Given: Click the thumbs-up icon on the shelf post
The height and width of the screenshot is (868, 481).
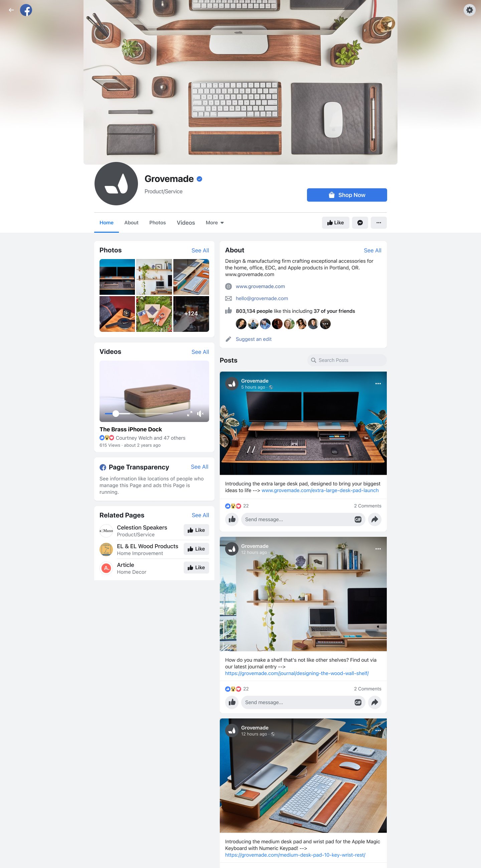Looking at the screenshot, I should tap(232, 702).
